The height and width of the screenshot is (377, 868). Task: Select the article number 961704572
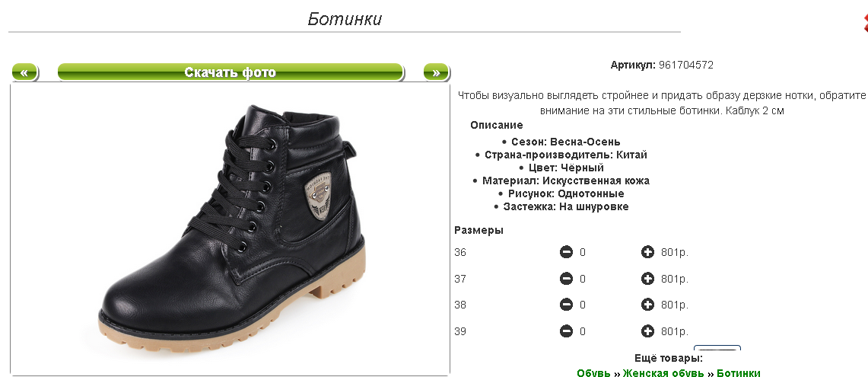[x=686, y=65]
